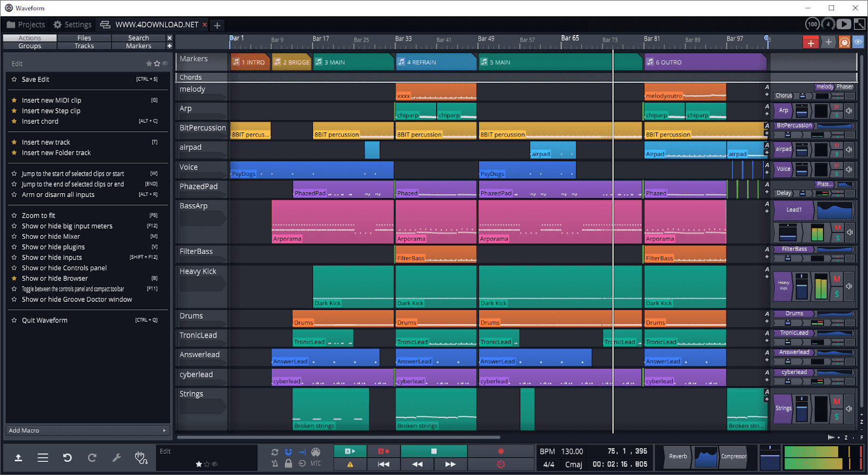Screen dimensions: 868x475
Task: Click the fast forward transport button
Action: tap(450, 464)
